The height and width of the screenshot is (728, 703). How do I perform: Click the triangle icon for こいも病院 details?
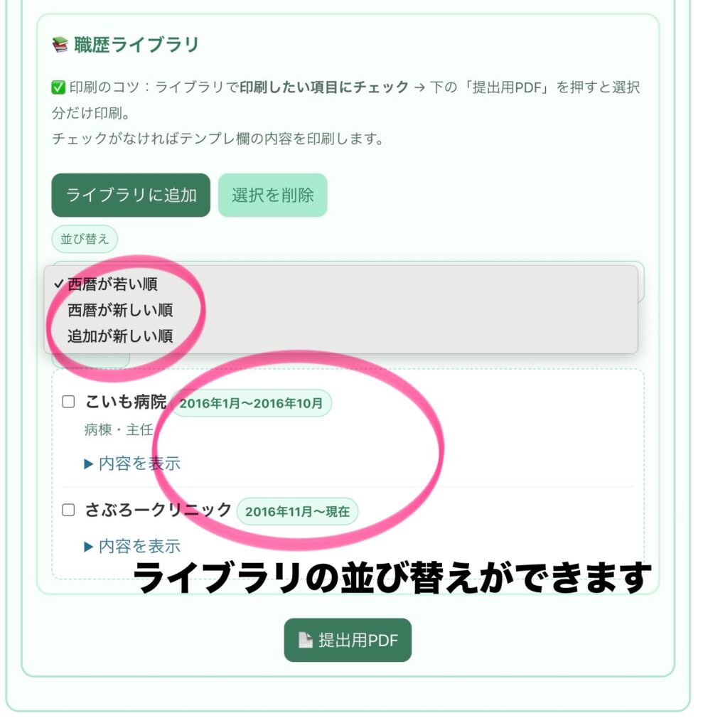pyautogui.click(x=89, y=464)
